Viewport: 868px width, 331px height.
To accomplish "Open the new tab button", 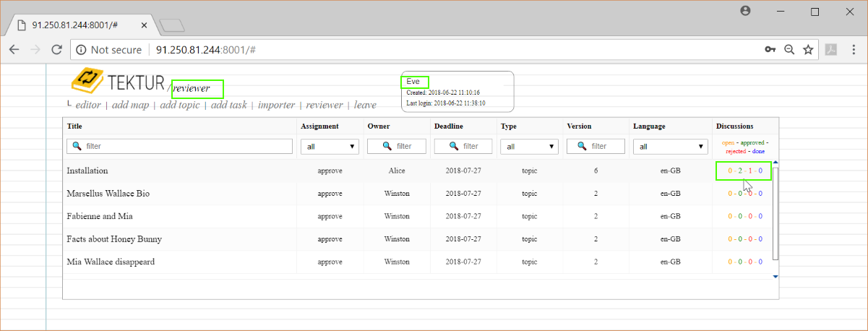I will (x=173, y=25).
